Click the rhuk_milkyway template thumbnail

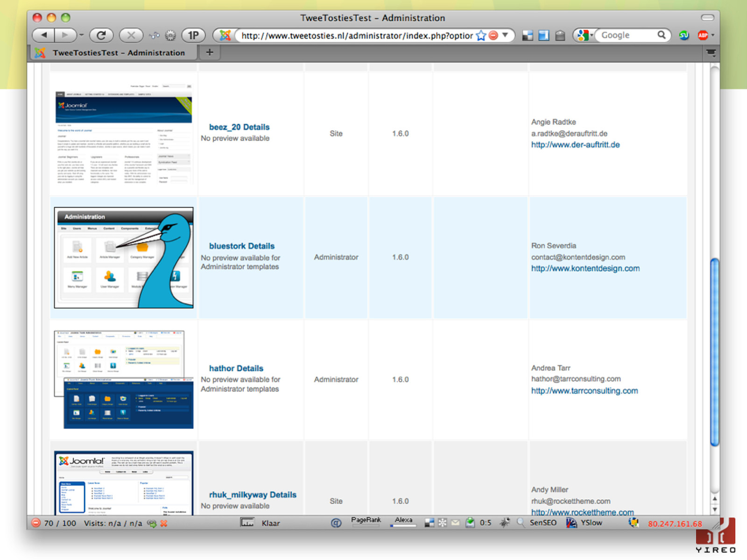point(124,483)
